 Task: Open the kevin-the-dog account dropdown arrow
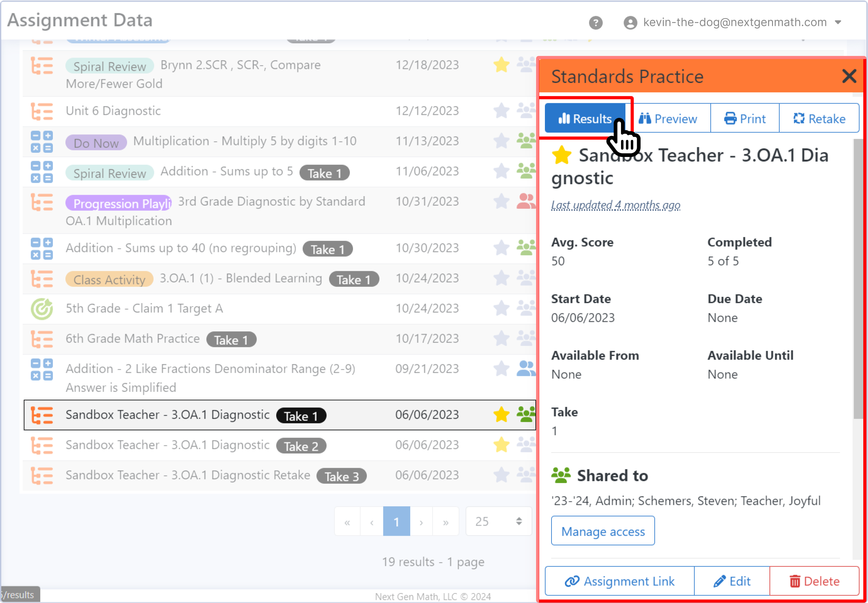[x=838, y=22]
